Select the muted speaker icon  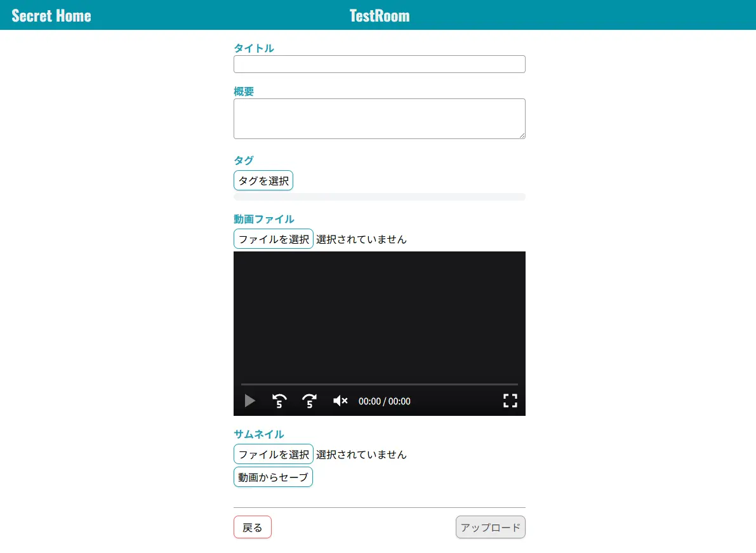click(340, 401)
